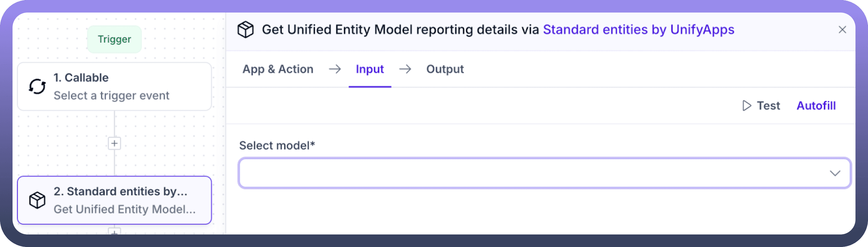Close the action configuration panel
Viewport: 868px width, 247px height.
point(842,30)
